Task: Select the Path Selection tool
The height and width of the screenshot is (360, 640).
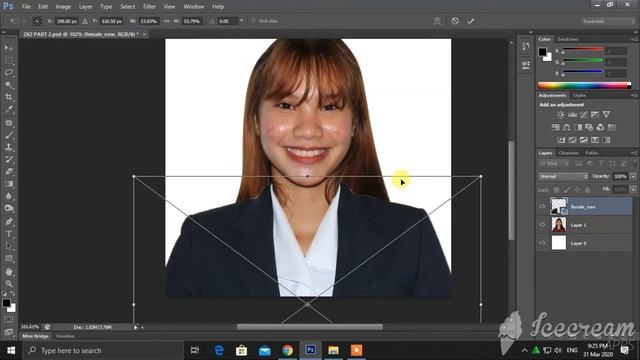Action: click(9, 246)
